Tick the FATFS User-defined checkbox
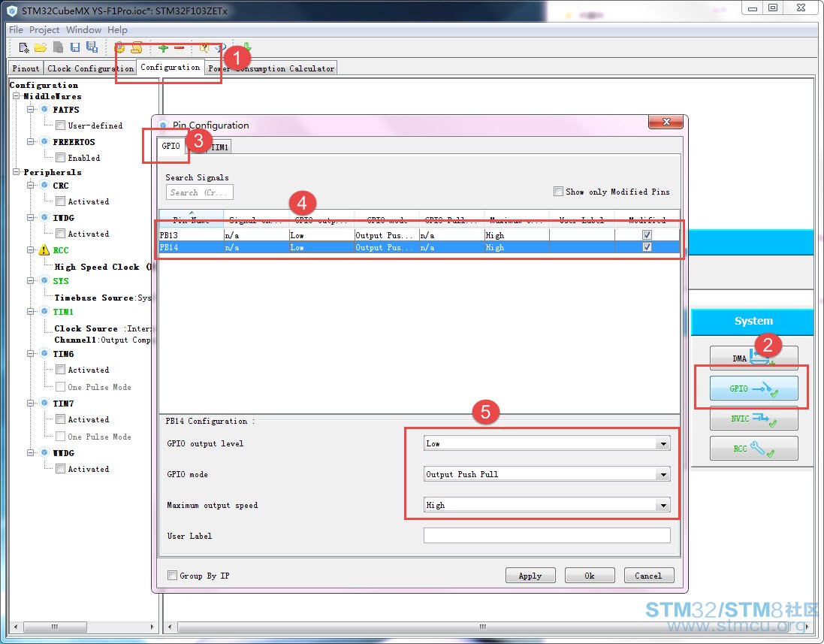 pyautogui.click(x=61, y=125)
